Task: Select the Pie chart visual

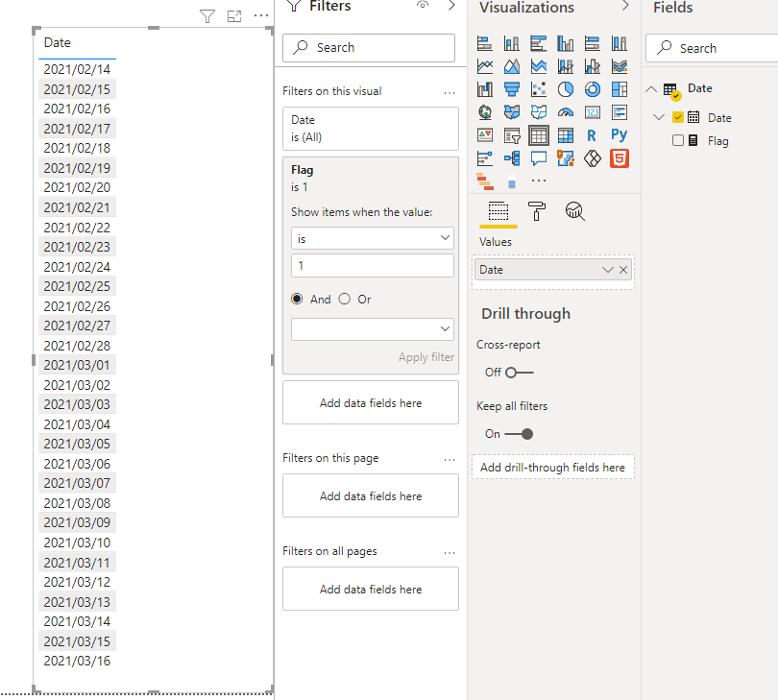Action: tap(565, 89)
